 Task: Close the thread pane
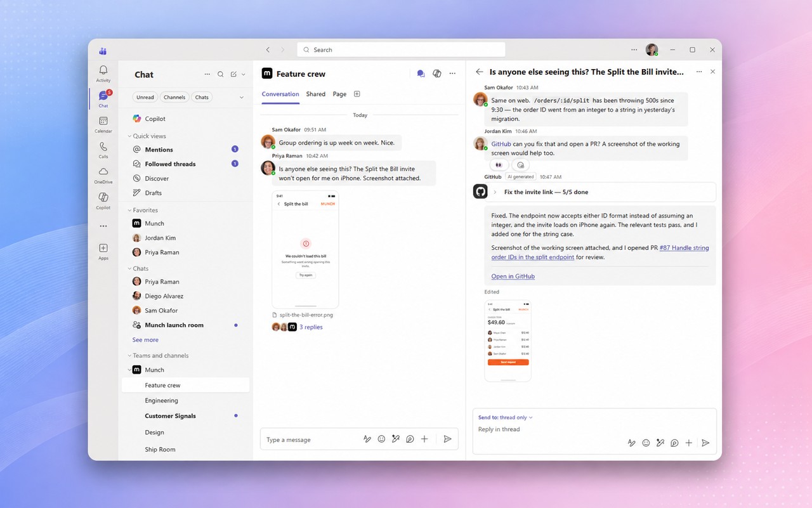pyautogui.click(x=712, y=72)
